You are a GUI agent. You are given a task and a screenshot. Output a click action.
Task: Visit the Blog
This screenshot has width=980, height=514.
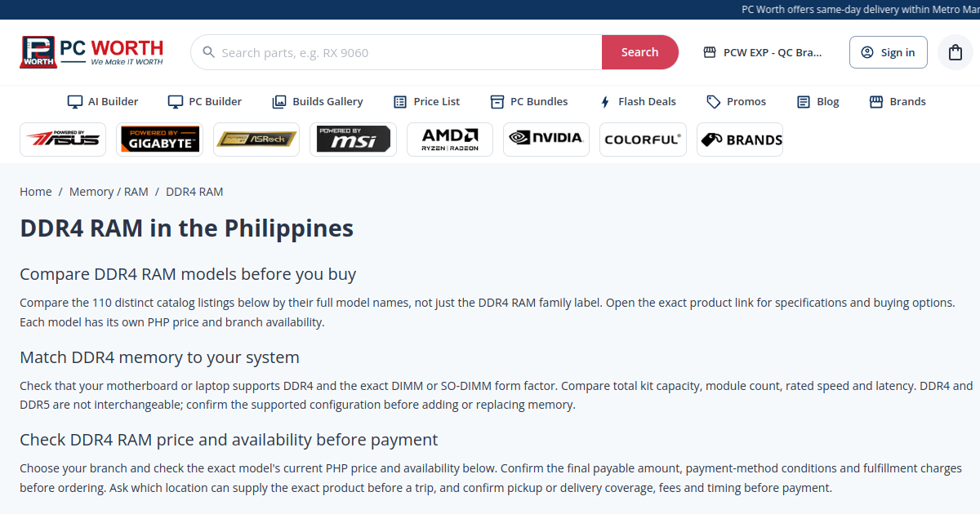click(x=818, y=102)
